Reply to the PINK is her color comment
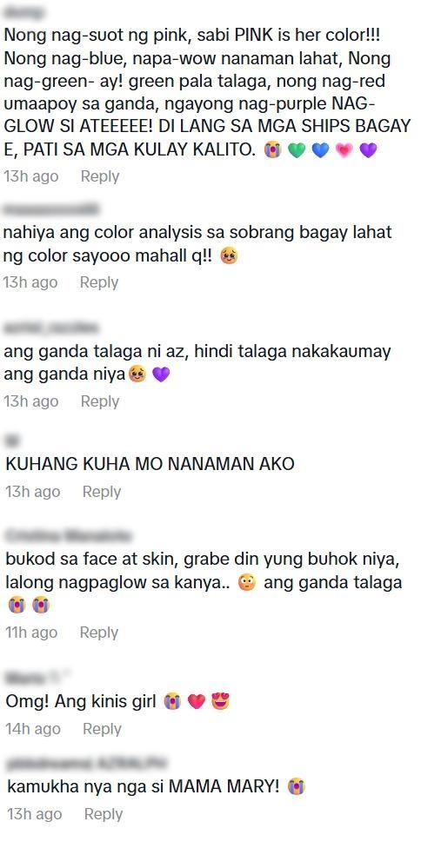The height and width of the screenshot is (868, 421). 100,176
